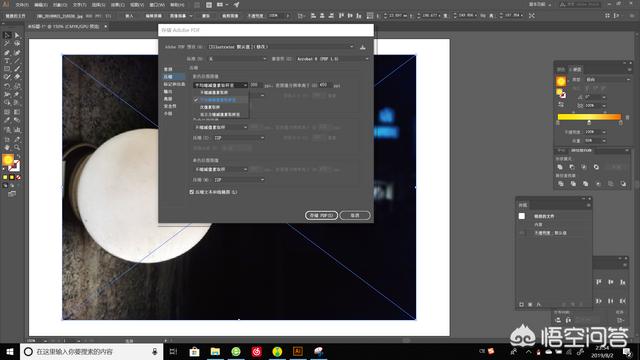Switch to the 常规 section in PDF dialog
This screenshot has height=360, width=640.
pos(168,69)
